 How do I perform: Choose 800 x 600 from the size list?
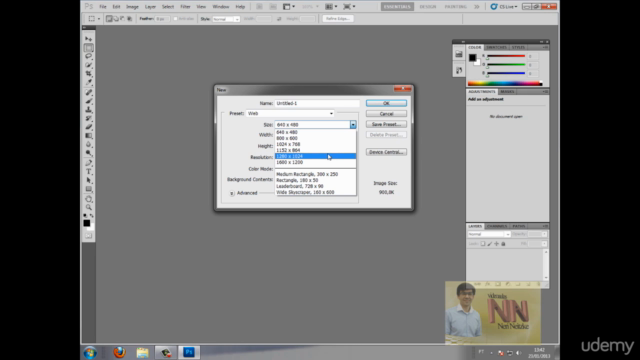pos(316,138)
